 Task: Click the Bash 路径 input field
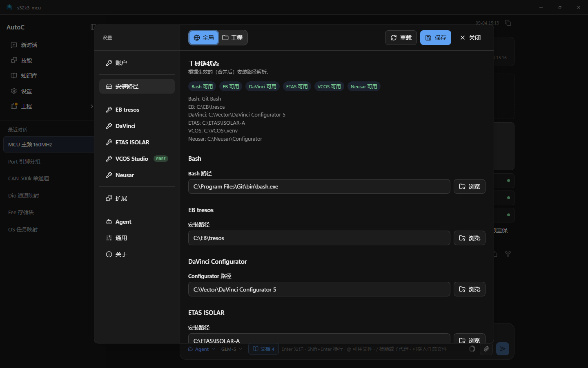tap(319, 186)
